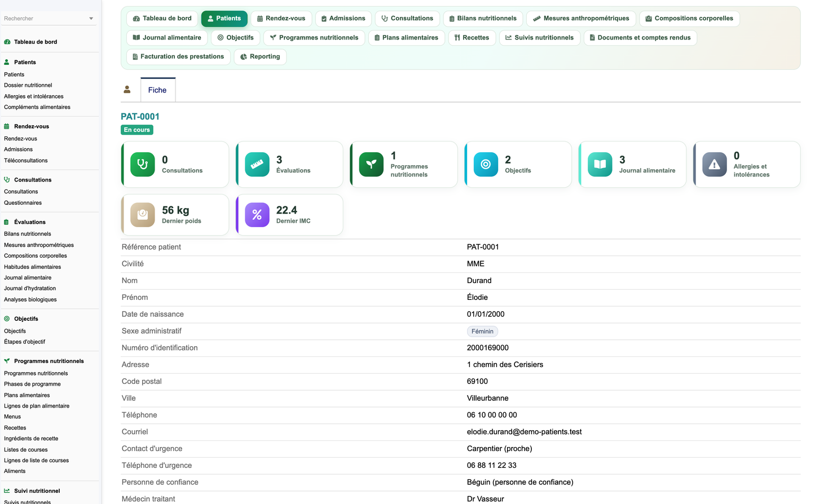
Task: Click the person icon beside the Fiche tab
Action: coord(127,90)
